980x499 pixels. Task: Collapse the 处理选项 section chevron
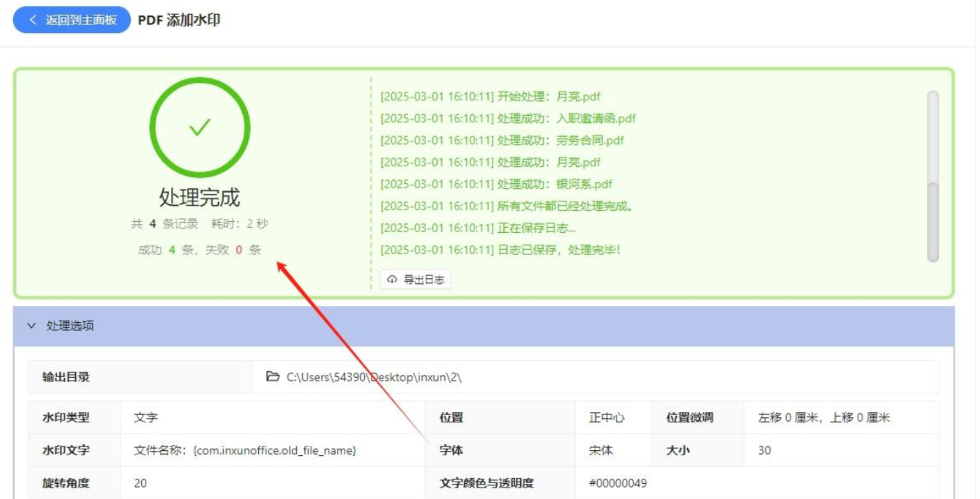[31, 326]
